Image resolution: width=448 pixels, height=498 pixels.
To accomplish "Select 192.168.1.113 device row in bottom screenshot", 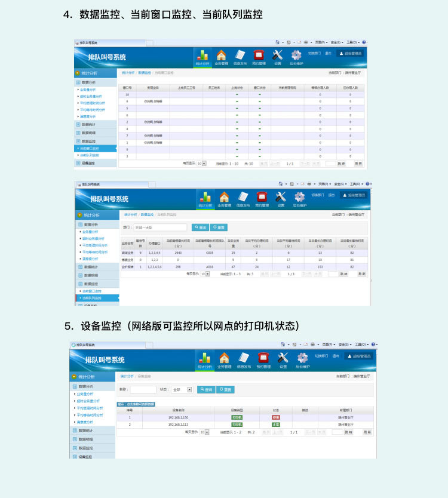I will 245,425.
